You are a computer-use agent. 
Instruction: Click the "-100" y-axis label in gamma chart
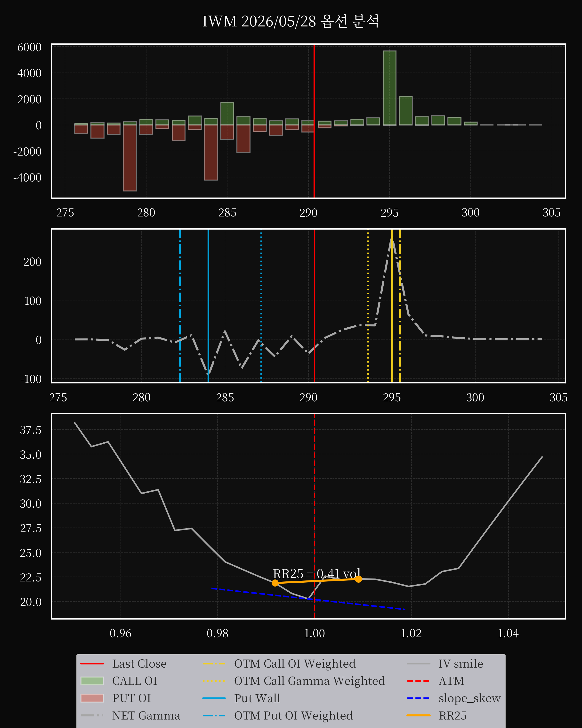point(31,379)
